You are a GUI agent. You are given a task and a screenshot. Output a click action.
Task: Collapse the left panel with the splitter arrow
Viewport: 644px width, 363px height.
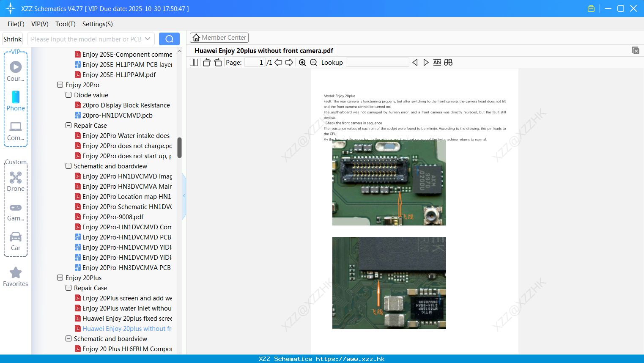[x=184, y=196]
